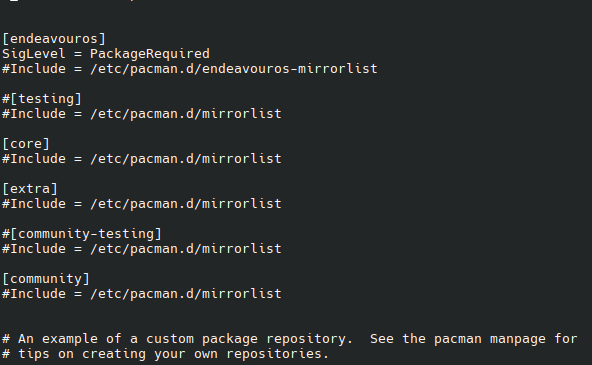Image resolution: width=592 pixels, height=365 pixels.
Task: Click the Include line of [extra] section
Action: tap(142, 204)
